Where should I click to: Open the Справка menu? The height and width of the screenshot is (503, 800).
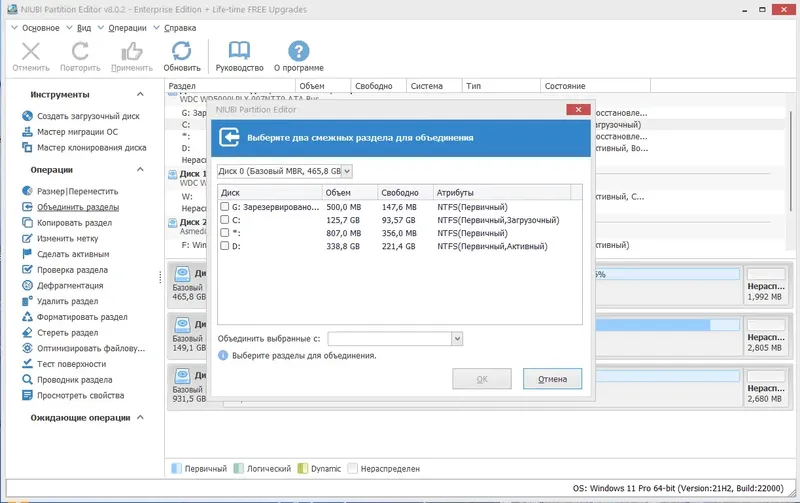180,28
